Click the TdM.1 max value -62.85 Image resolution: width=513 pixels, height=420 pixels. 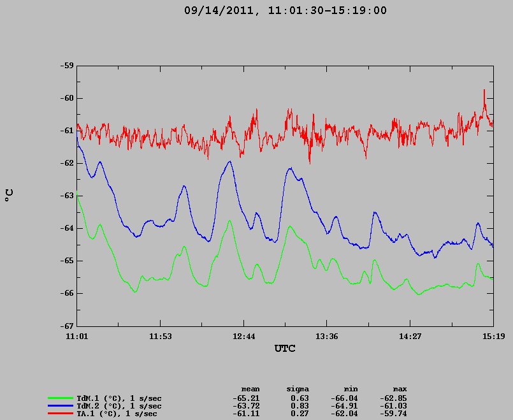(x=393, y=398)
